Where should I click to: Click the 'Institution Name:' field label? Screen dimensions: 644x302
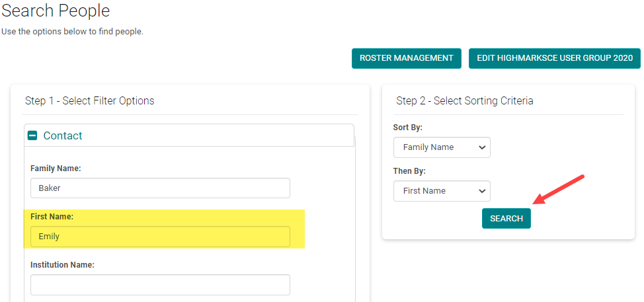point(62,265)
